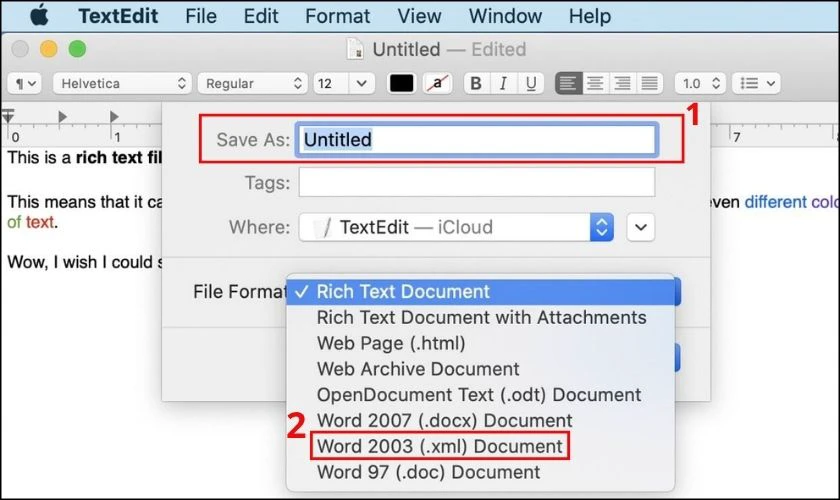
Task: Open the Format menu
Action: pos(338,16)
